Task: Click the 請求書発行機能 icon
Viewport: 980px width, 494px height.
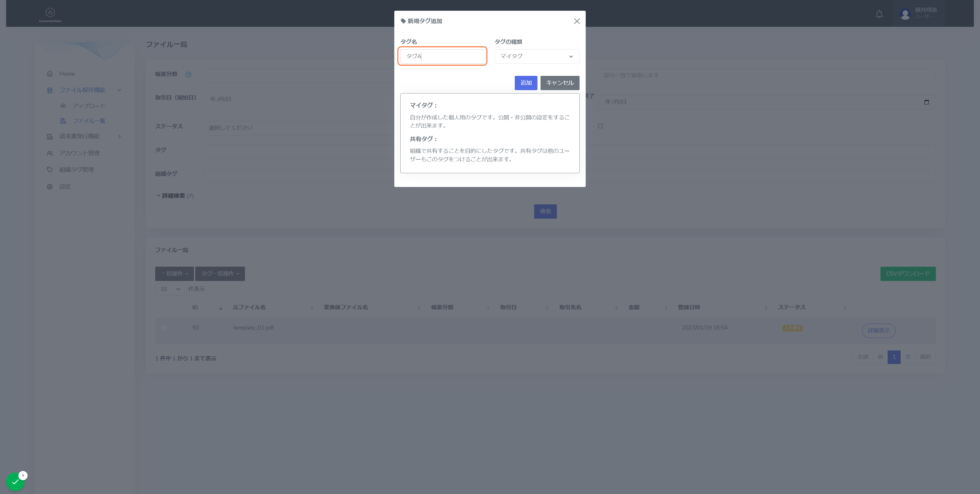Action: (50, 136)
